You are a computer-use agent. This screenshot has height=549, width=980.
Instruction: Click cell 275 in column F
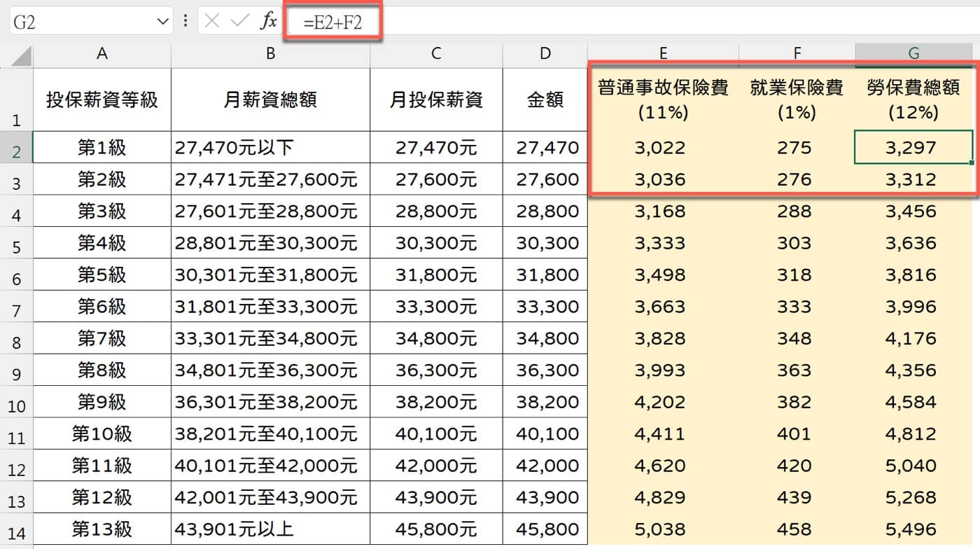click(x=797, y=147)
